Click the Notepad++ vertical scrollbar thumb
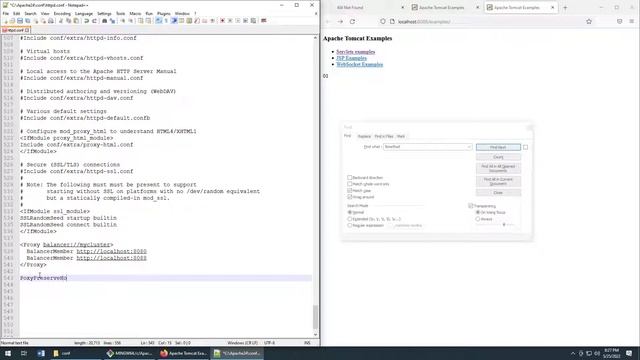 point(315,317)
